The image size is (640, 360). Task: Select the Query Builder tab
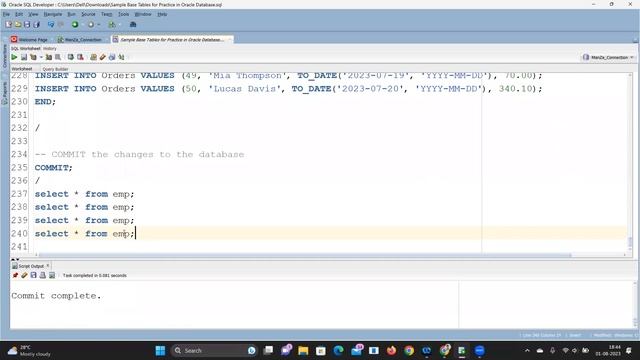[55, 69]
